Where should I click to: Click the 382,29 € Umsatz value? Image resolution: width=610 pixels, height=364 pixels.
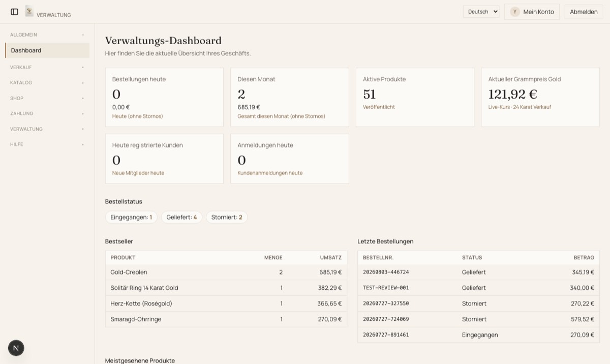pyautogui.click(x=330, y=288)
